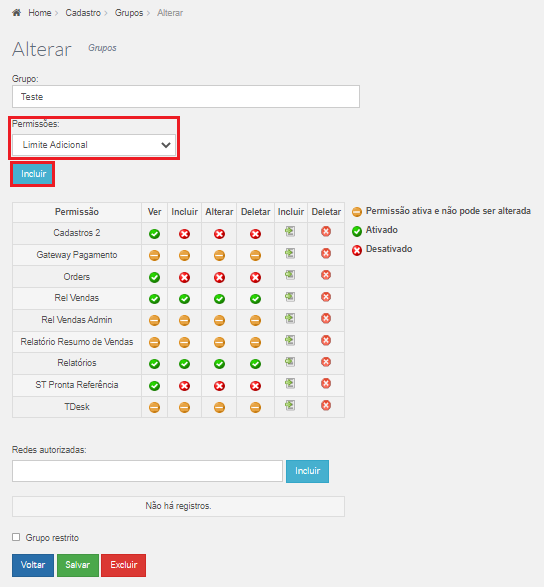Toggle the Ver permission for Cadastros 2
The image size is (544, 587).
[x=154, y=234]
